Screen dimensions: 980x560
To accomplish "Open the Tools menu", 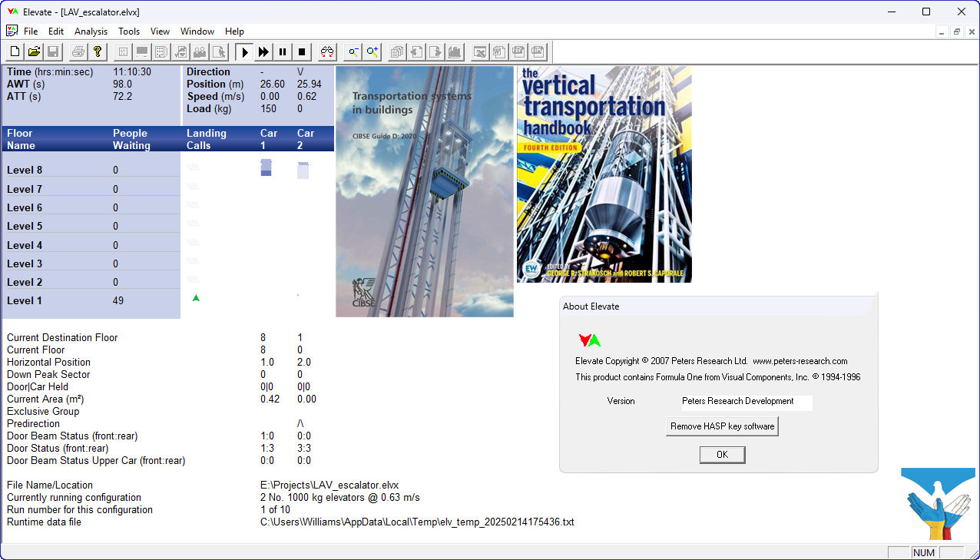I will click(129, 31).
